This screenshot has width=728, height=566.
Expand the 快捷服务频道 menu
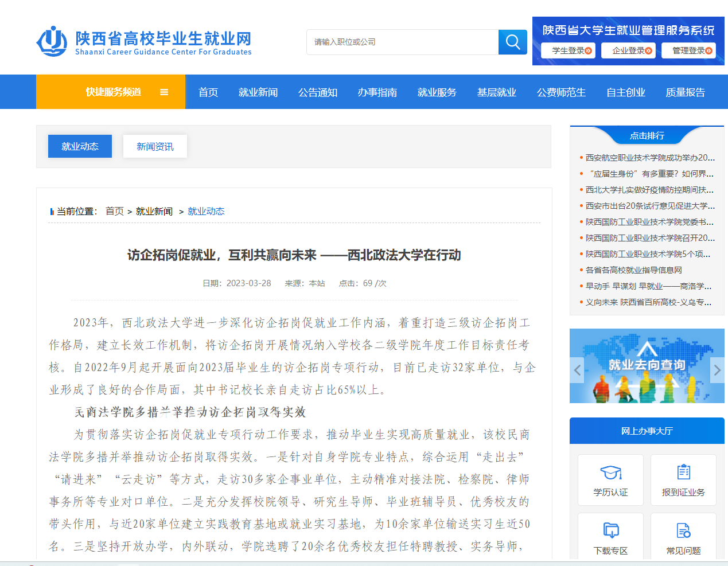pos(114,92)
